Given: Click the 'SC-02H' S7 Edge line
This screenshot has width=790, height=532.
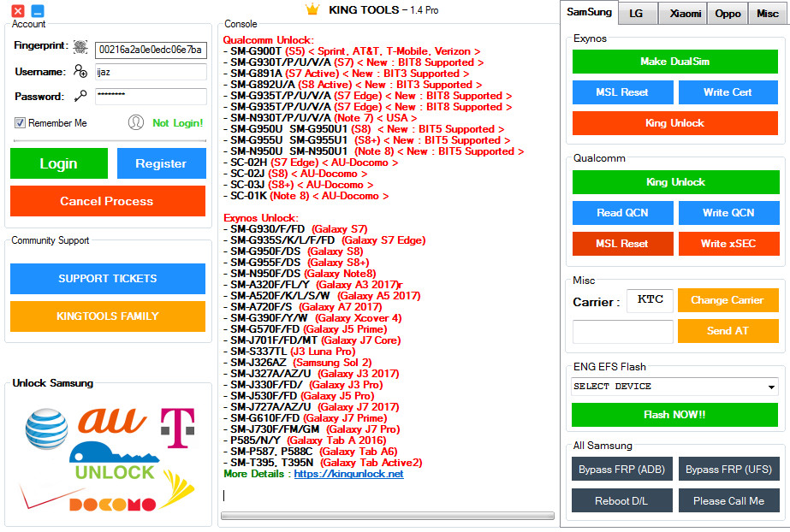Looking at the screenshot, I should pos(311,163).
